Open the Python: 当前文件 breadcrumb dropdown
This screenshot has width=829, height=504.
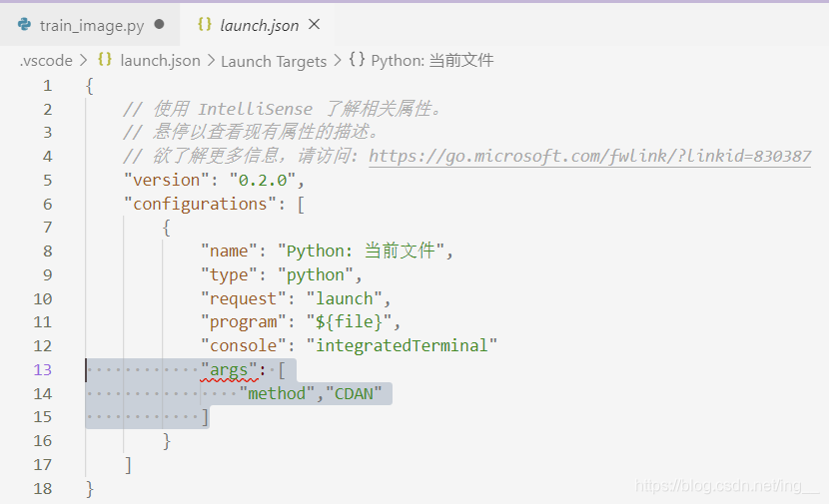tap(432, 61)
